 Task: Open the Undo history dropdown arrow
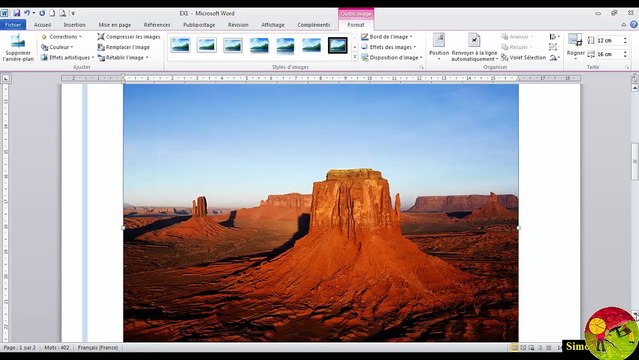point(33,13)
